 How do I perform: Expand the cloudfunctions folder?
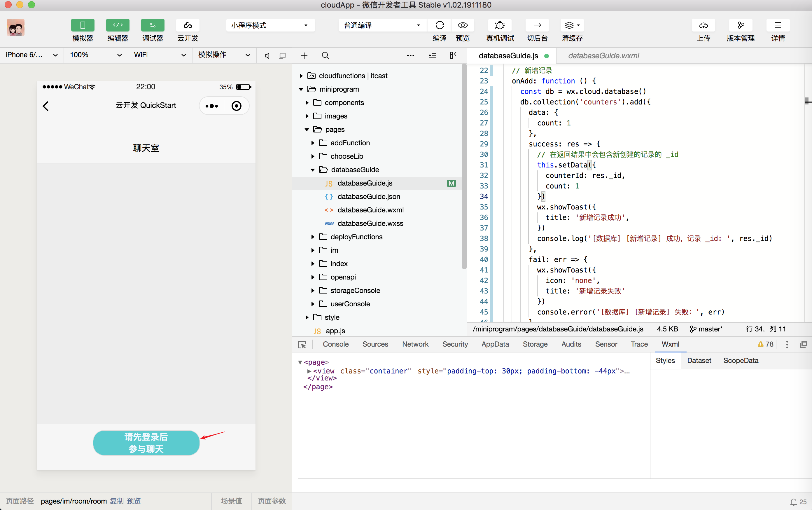coord(301,76)
